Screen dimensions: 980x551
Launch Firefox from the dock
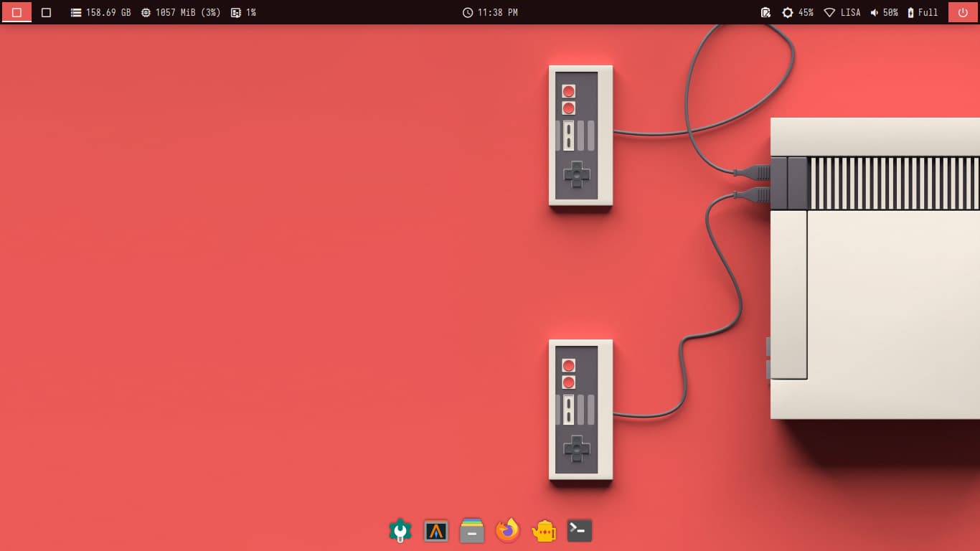(x=508, y=530)
